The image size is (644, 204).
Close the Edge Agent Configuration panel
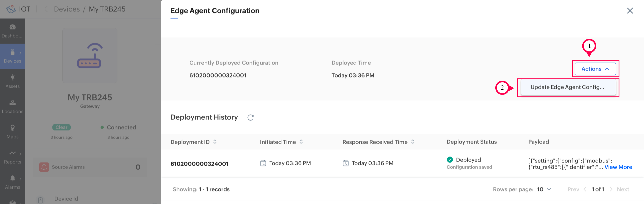630,11
